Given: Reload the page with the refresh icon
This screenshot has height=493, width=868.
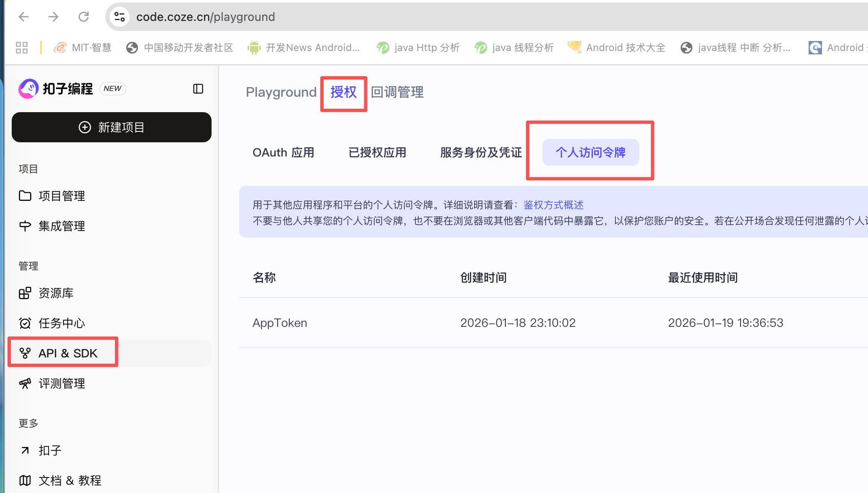Looking at the screenshot, I should click(x=84, y=17).
